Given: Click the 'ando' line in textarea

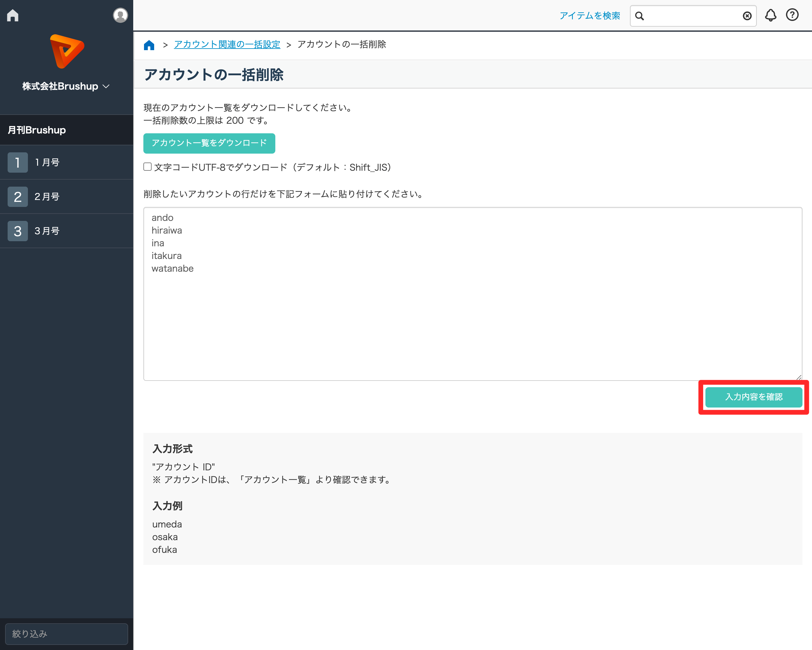Looking at the screenshot, I should (162, 218).
